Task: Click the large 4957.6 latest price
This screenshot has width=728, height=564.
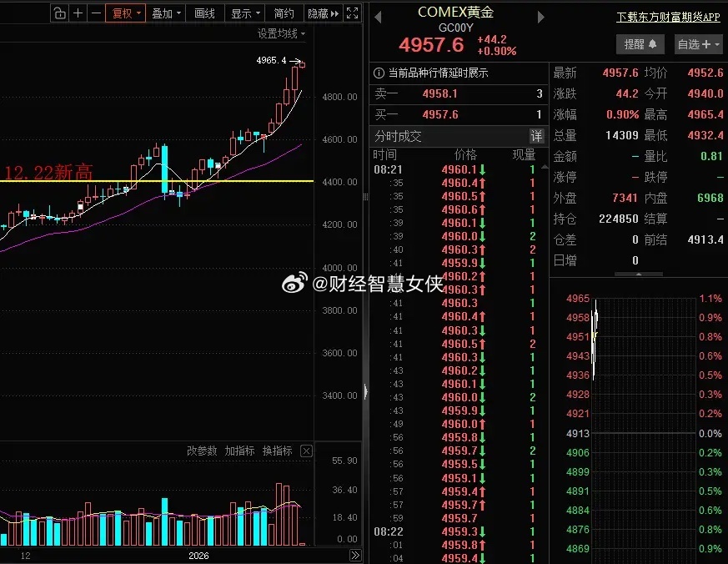Action: tap(431, 45)
